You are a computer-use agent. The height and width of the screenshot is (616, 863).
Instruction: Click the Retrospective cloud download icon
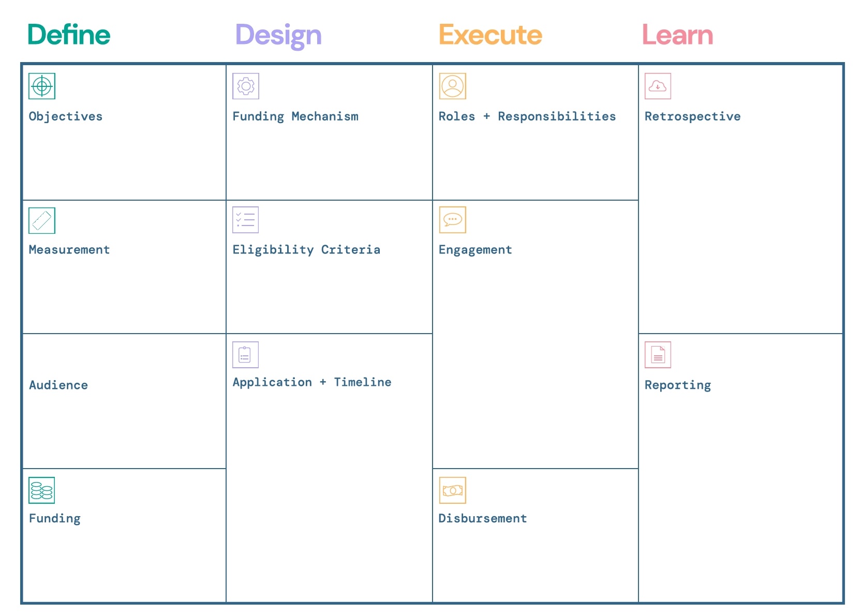[x=658, y=86]
